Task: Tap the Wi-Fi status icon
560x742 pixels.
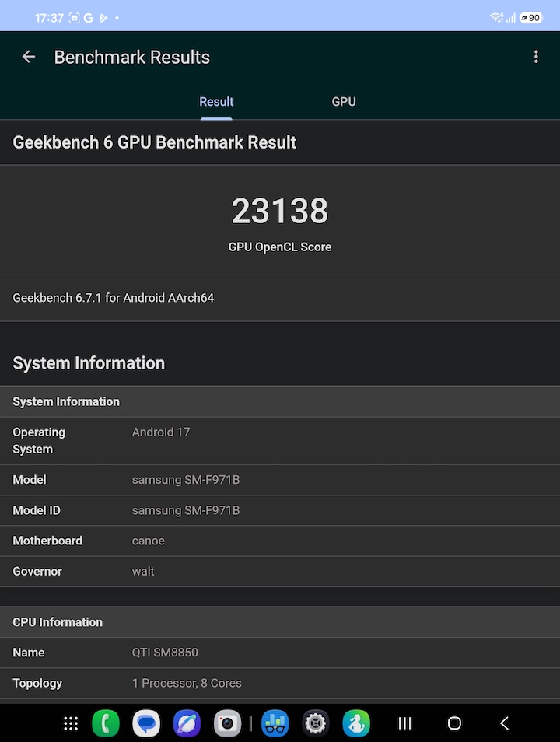Action: click(x=496, y=18)
